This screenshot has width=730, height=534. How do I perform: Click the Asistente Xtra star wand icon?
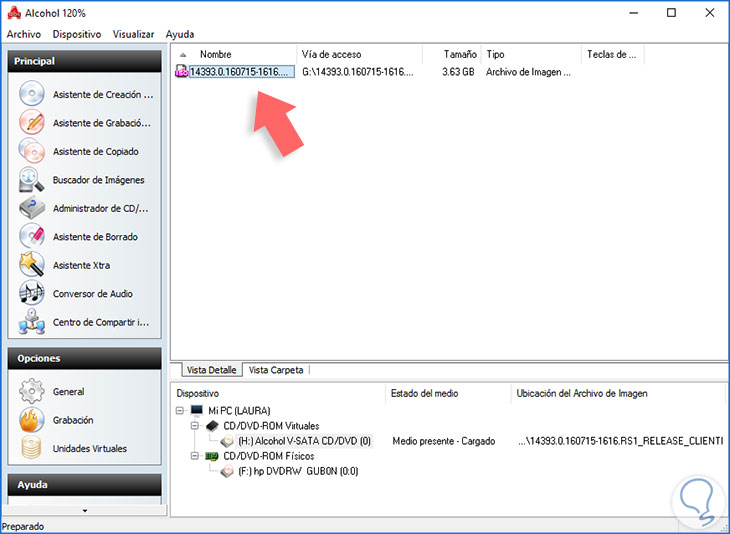pyautogui.click(x=32, y=265)
